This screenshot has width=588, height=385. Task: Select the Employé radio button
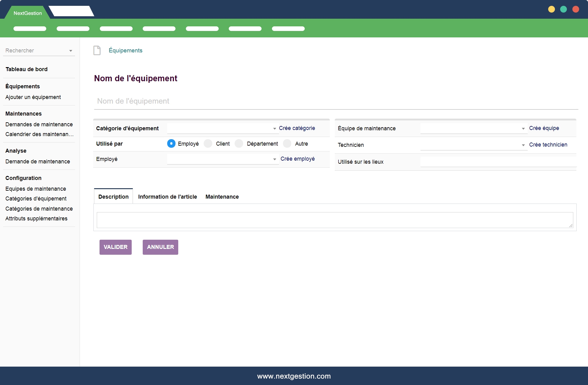[171, 143]
